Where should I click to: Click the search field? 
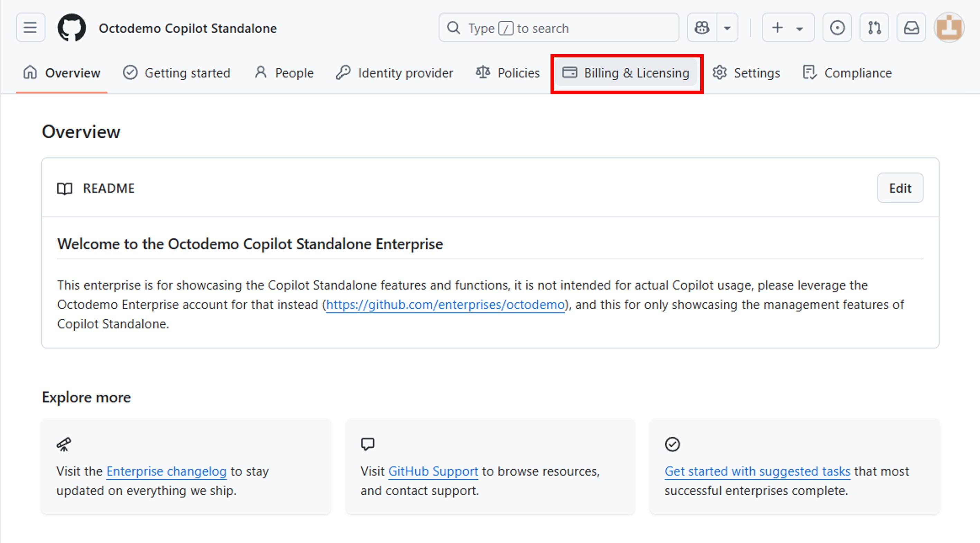point(558,28)
